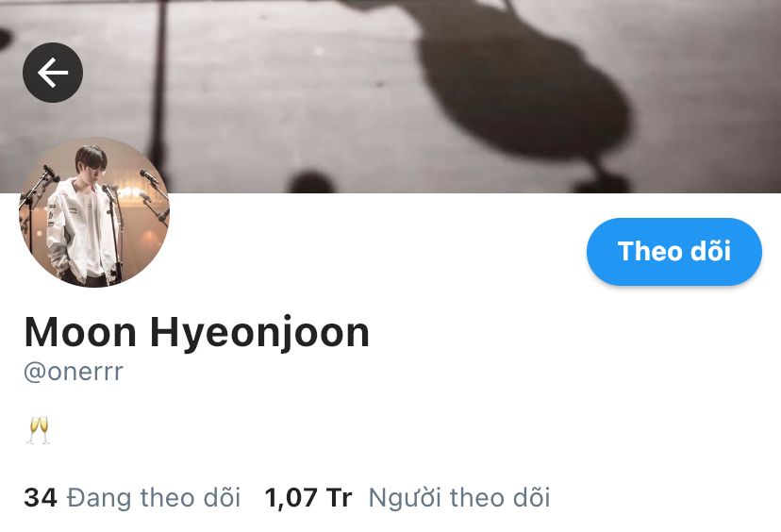Open the Người theo dõi followers list
The height and width of the screenshot is (532, 781).
(407, 497)
